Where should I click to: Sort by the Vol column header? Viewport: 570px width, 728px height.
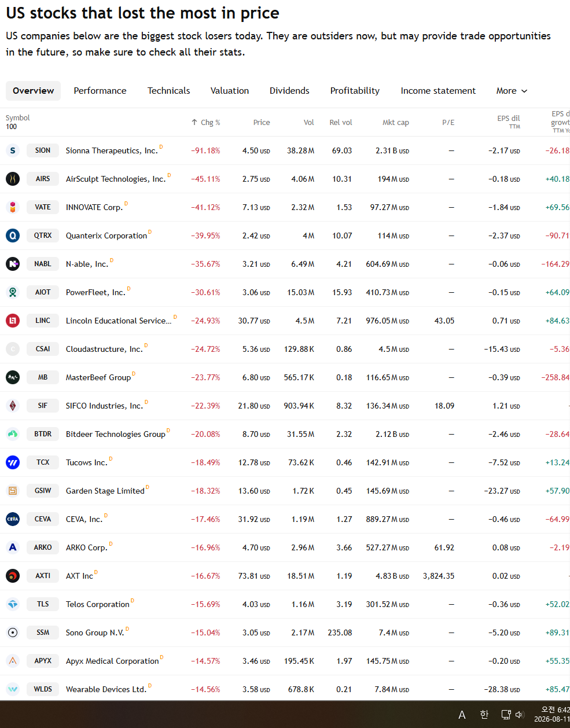pyautogui.click(x=309, y=123)
